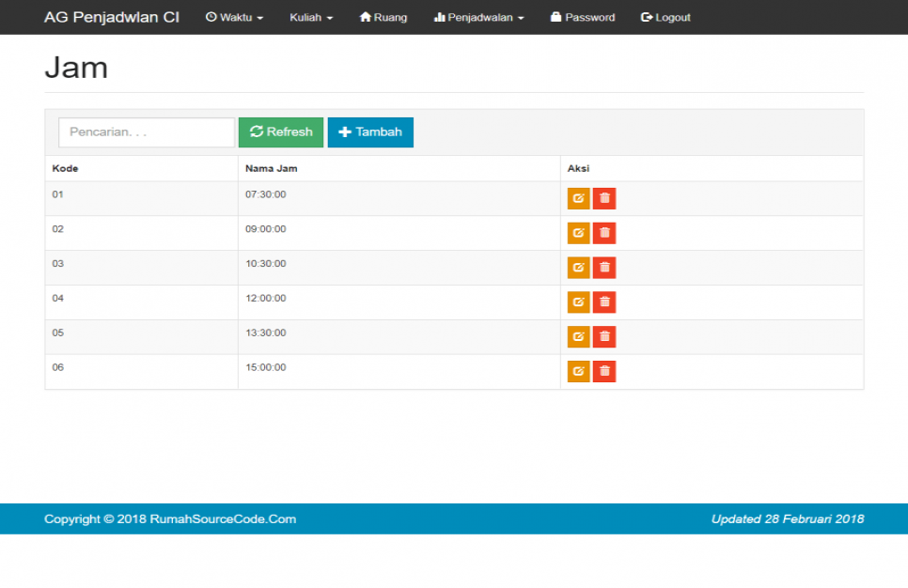Click trash icon for row 03
Viewport: 908px width, 588px height.
click(x=604, y=268)
